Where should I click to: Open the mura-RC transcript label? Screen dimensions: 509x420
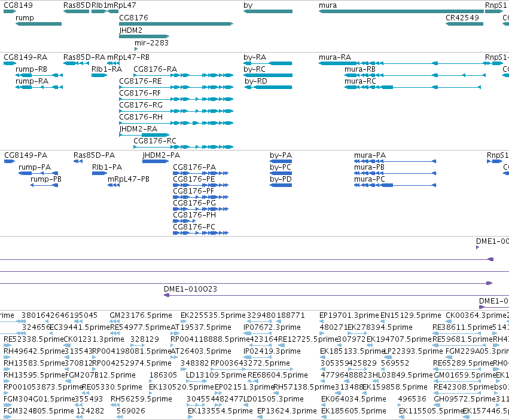click(360, 81)
